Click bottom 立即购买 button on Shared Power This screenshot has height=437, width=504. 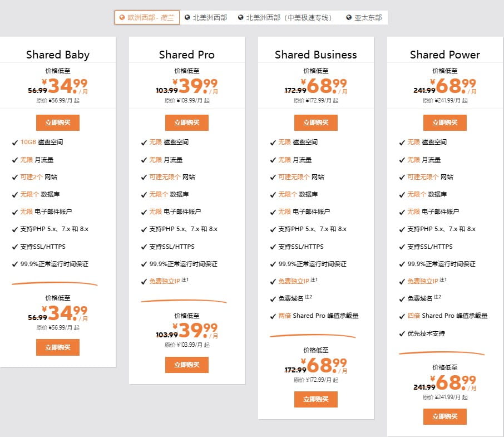tap(445, 416)
